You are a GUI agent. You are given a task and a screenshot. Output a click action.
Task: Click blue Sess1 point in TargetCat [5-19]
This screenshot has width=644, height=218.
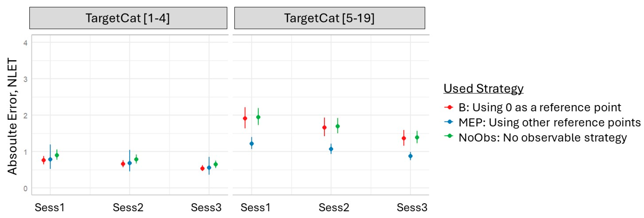tap(252, 144)
